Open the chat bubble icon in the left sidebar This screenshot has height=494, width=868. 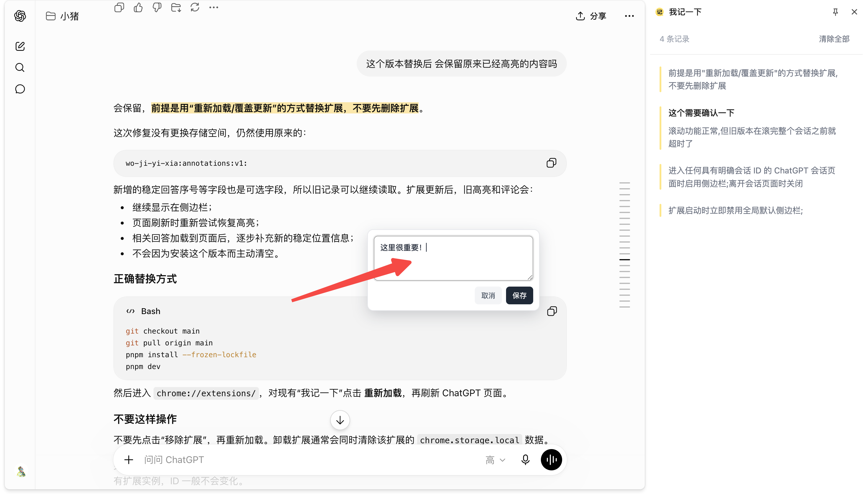20,89
